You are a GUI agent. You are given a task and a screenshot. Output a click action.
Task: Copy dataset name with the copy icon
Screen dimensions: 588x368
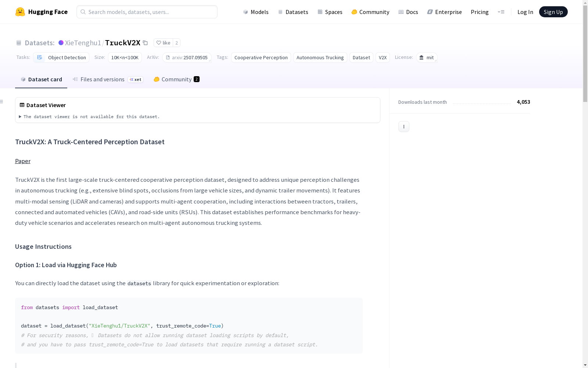(x=146, y=43)
